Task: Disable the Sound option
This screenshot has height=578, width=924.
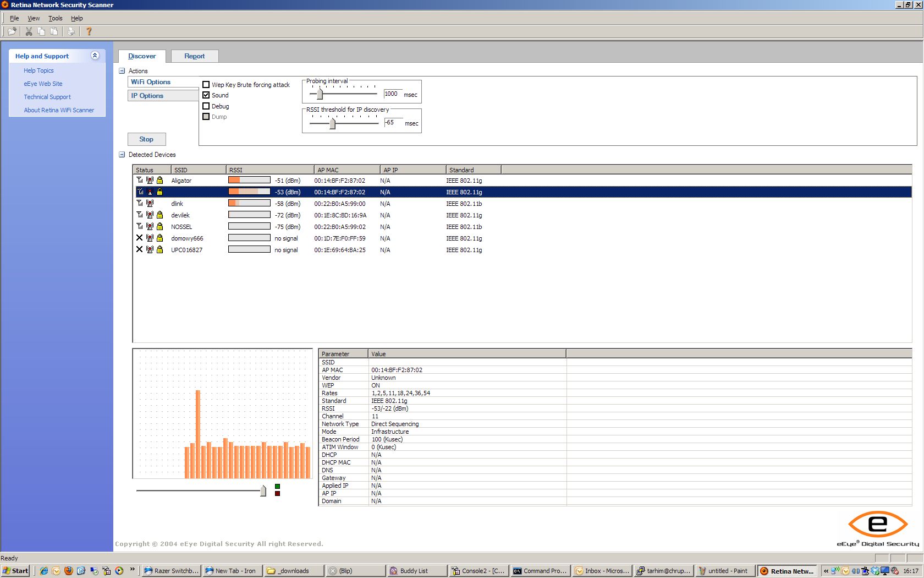Action: point(206,95)
